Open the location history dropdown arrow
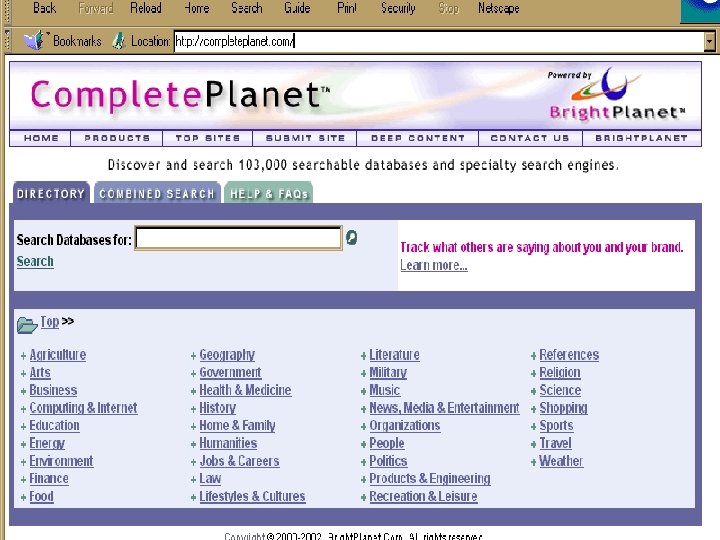The width and height of the screenshot is (720, 540). [x=709, y=41]
